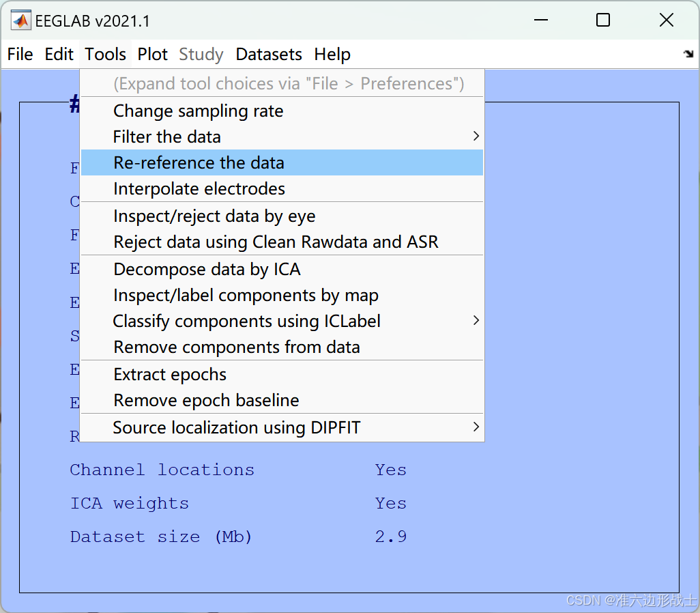
Task: Select Re-reference the data
Action: click(x=282, y=162)
